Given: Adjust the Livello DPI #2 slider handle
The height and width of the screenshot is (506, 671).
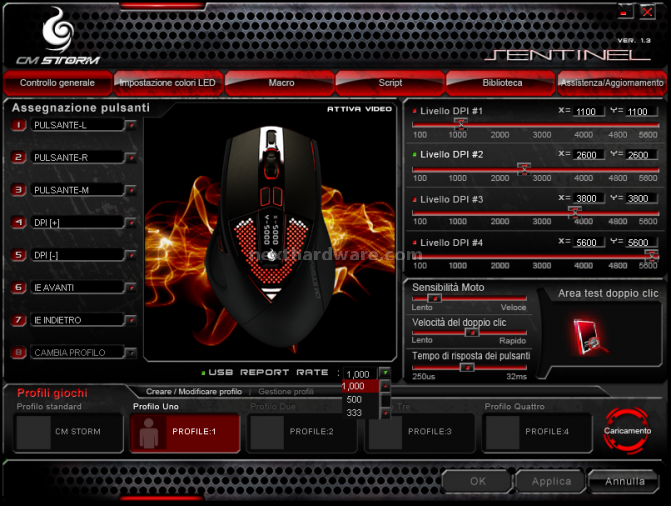Looking at the screenshot, I should pyautogui.click(x=524, y=168).
